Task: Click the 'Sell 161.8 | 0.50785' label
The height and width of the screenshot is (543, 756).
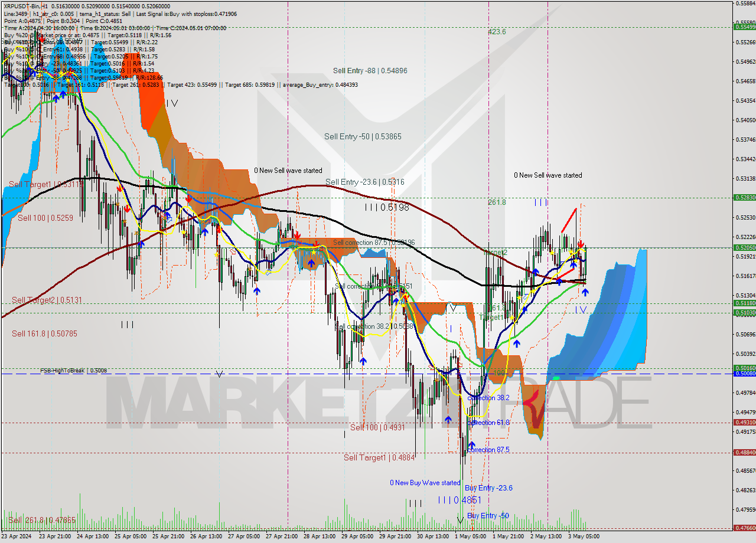Action: tap(44, 334)
